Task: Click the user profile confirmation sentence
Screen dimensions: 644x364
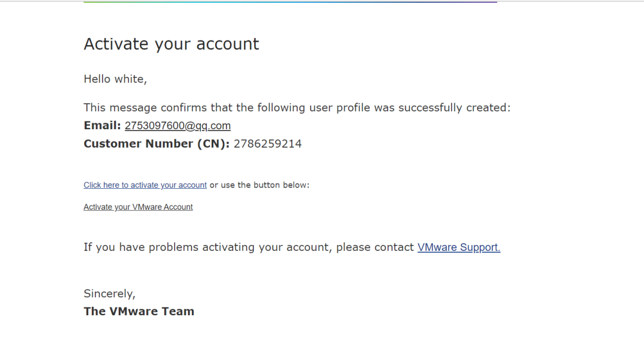Action: (x=297, y=107)
